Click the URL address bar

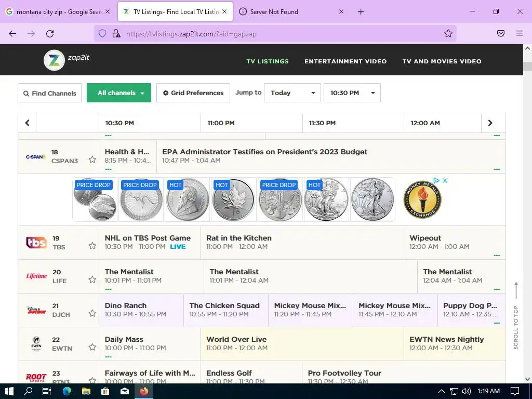[x=275, y=34]
